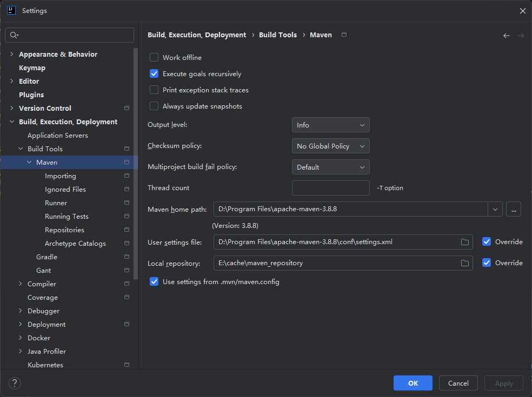
Task: Click the project-level icon beside Compiler
Action: coord(127,284)
